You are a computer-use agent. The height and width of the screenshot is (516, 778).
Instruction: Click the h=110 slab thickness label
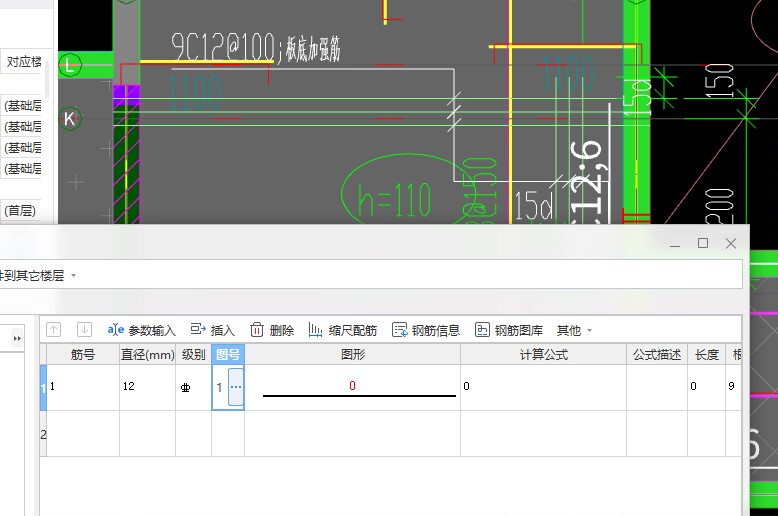[x=394, y=199]
